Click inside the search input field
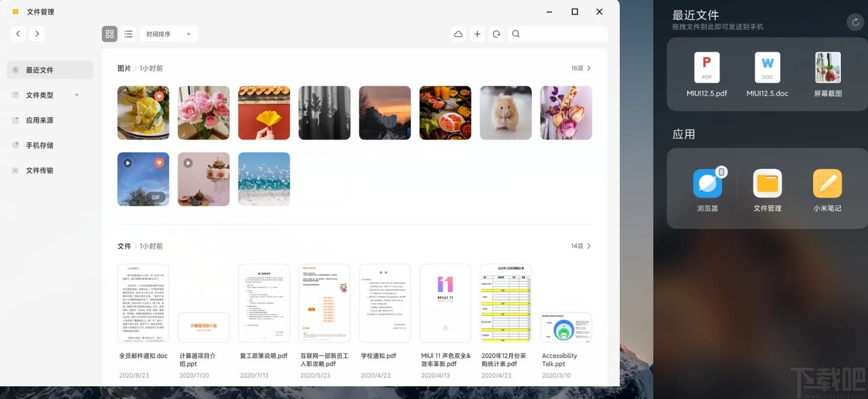This screenshot has height=399, width=868. pyautogui.click(x=556, y=34)
